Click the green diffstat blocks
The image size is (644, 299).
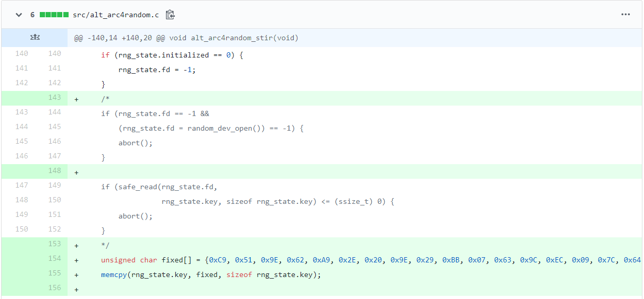[x=54, y=15]
